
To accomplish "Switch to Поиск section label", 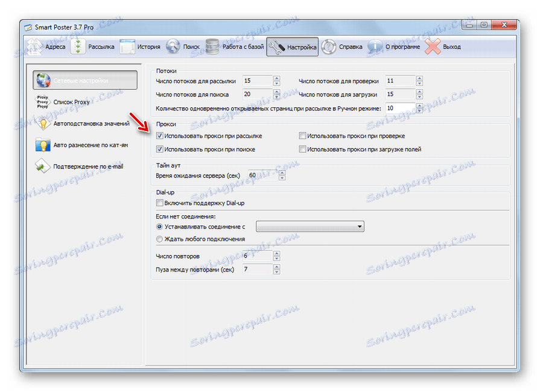I will coord(191,47).
